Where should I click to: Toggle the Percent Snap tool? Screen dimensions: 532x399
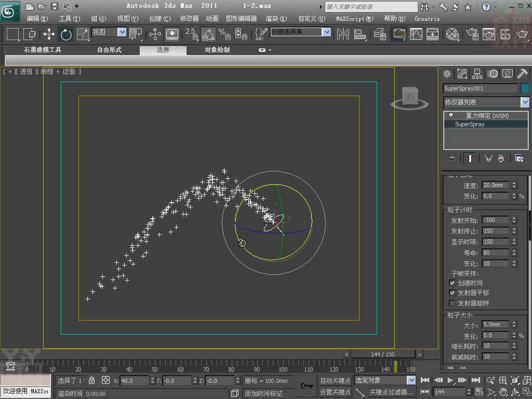click(x=224, y=34)
